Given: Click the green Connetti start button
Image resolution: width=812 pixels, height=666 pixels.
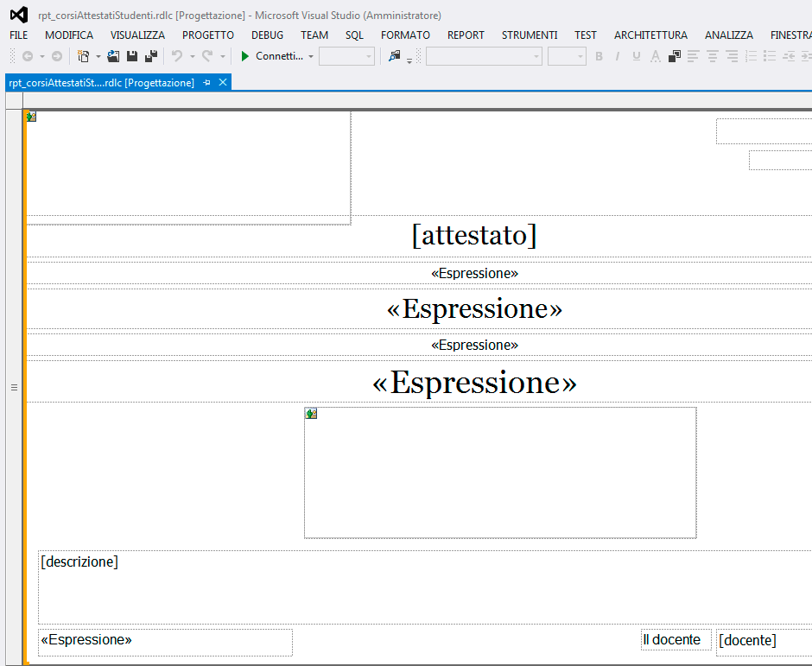Looking at the screenshot, I should click(x=272, y=56).
